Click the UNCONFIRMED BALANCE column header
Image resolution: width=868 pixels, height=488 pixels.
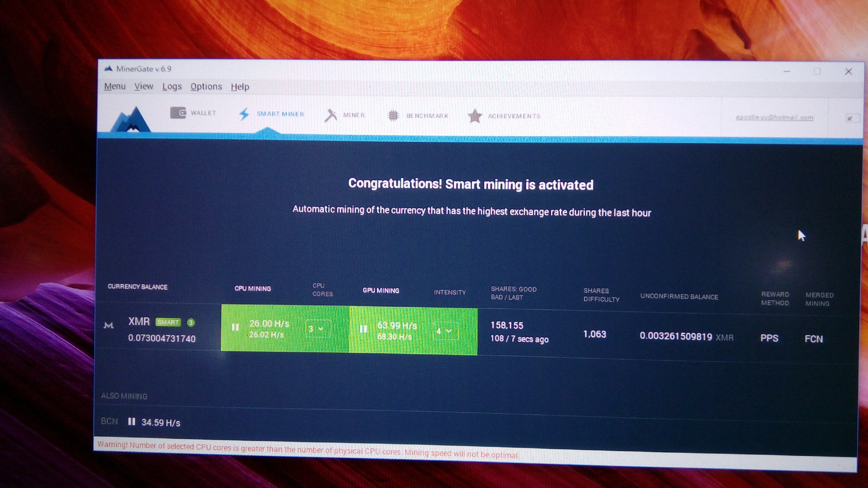tap(679, 297)
